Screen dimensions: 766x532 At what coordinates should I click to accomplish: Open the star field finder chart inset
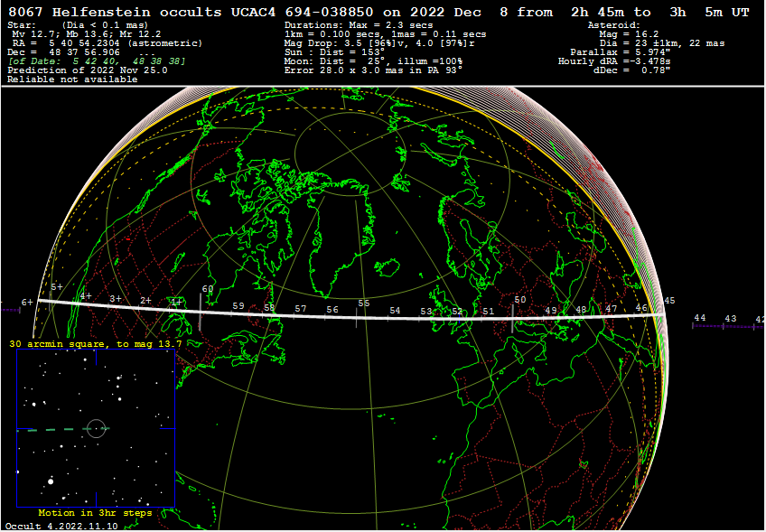pyautogui.click(x=95, y=428)
